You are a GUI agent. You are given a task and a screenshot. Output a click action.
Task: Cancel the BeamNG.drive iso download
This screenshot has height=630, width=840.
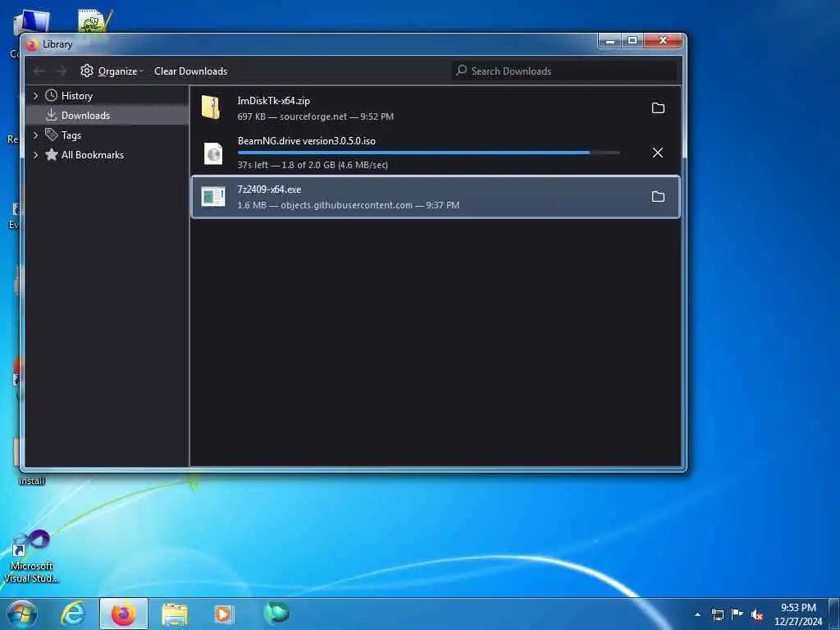[658, 153]
